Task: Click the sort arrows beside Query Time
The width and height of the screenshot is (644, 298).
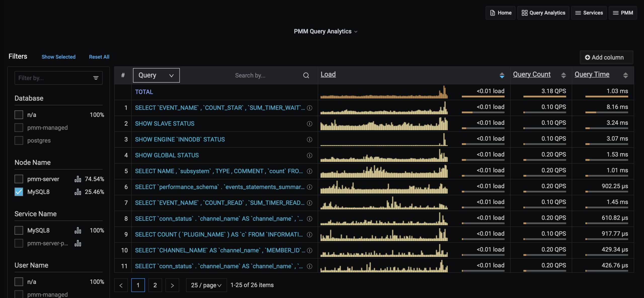Action: [x=626, y=75]
